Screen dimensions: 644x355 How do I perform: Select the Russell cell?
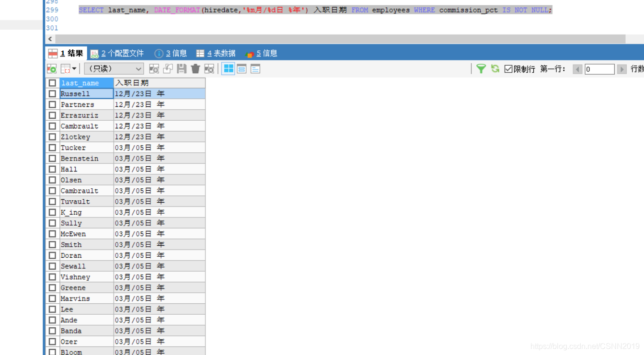coord(86,94)
